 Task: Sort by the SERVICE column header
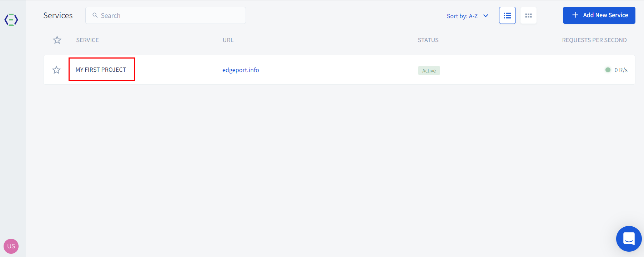[x=87, y=40]
